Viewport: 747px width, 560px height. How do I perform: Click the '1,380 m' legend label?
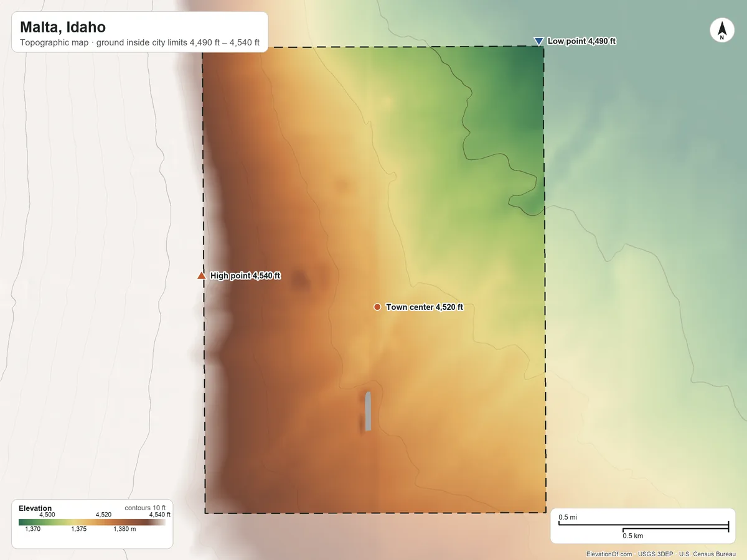125,530
